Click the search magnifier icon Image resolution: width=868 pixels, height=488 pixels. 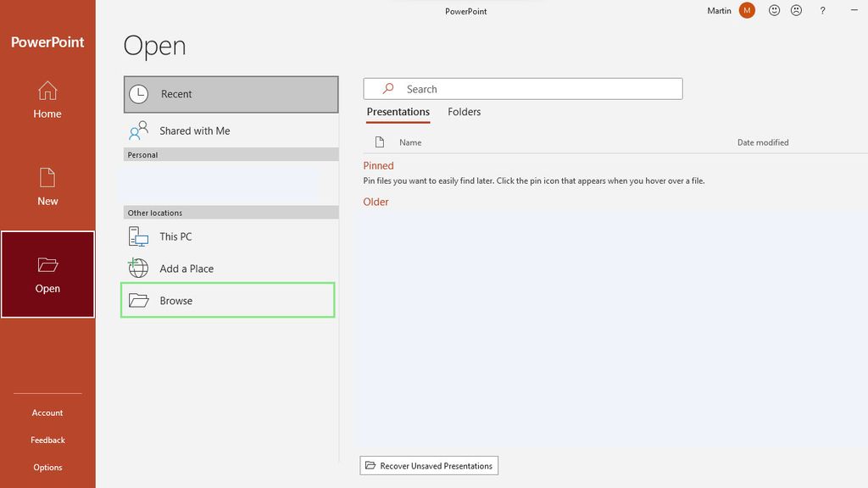click(387, 88)
